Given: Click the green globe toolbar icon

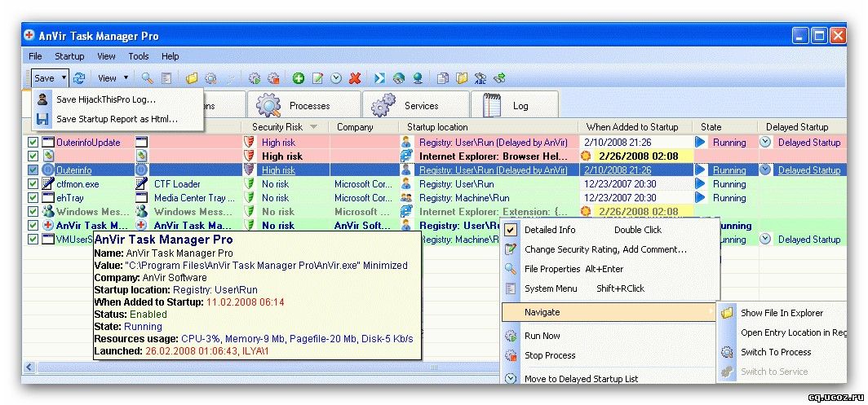Looking at the screenshot, I should click(399, 78).
